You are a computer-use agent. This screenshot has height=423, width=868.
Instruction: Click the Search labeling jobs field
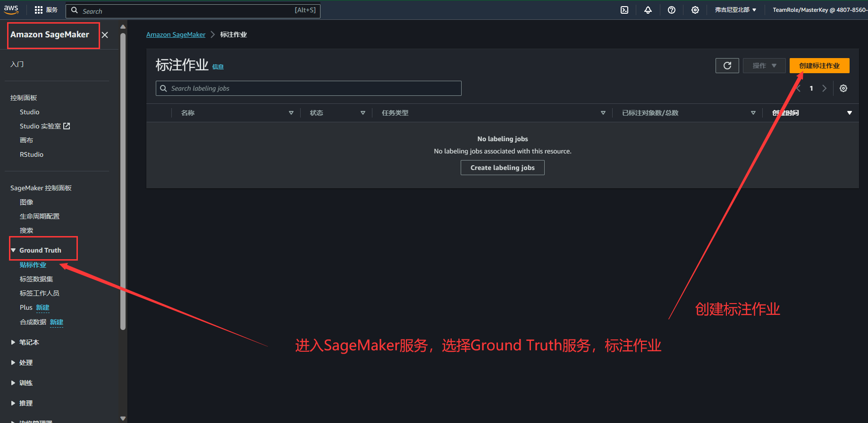[309, 88]
